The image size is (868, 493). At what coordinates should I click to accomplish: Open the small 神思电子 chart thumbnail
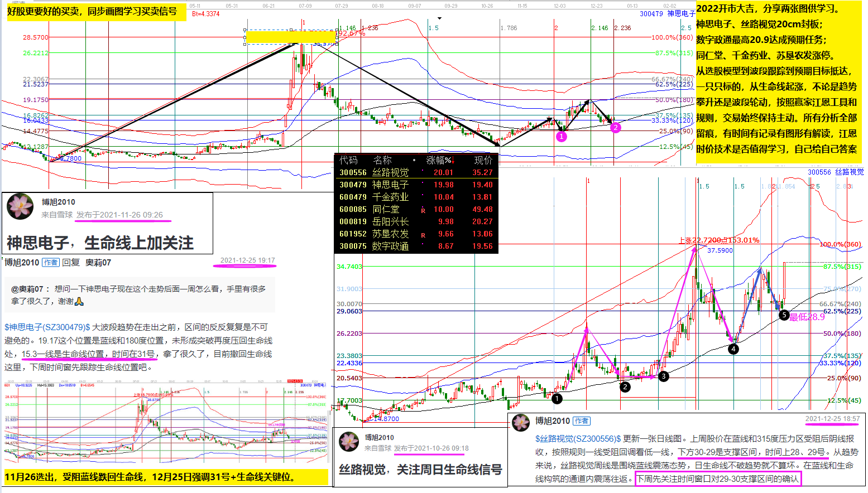coord(165,422)
